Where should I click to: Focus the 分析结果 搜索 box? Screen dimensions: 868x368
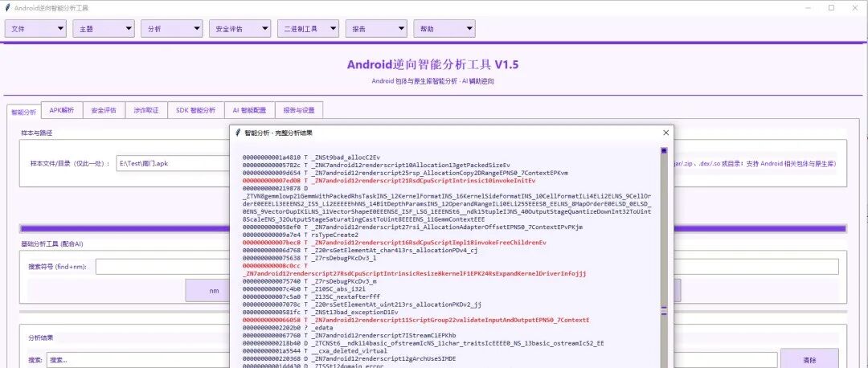pyautogui.click(x=138, y=360)
